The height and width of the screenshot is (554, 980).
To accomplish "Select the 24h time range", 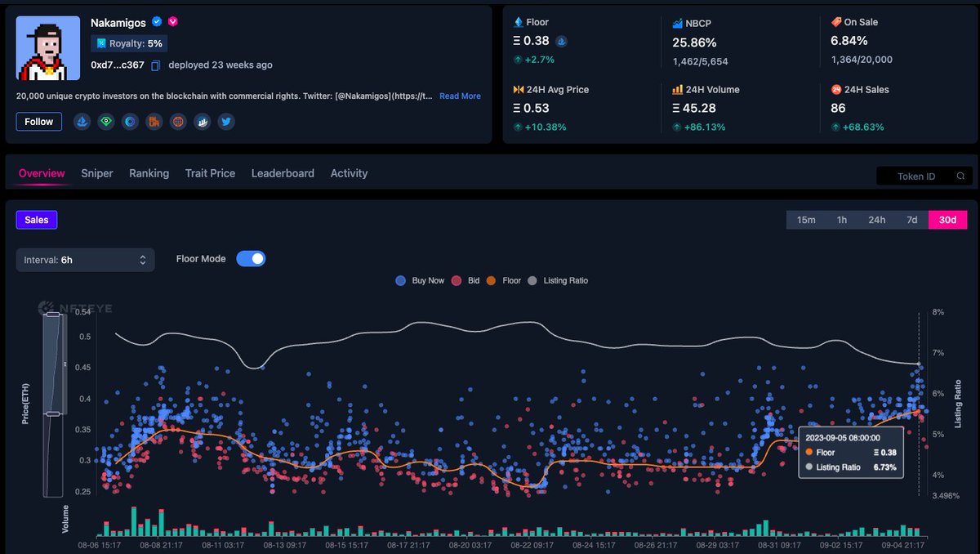I will [877, 220].
